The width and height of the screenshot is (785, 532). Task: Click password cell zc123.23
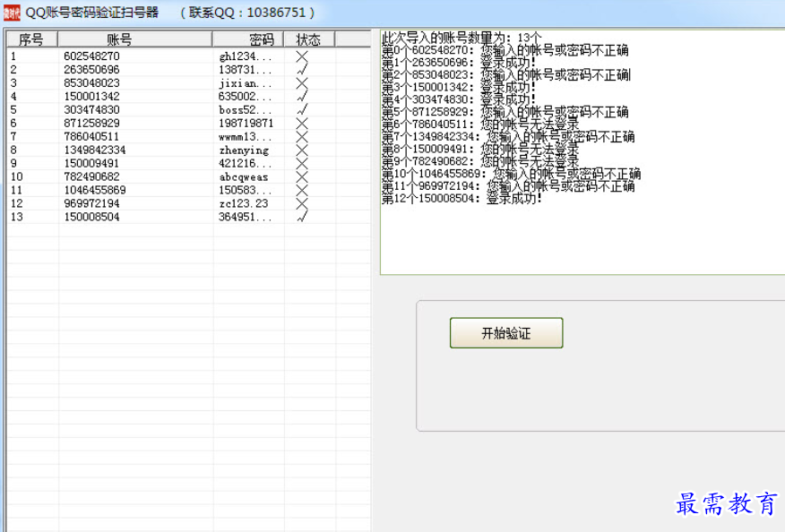click(244, 203)
